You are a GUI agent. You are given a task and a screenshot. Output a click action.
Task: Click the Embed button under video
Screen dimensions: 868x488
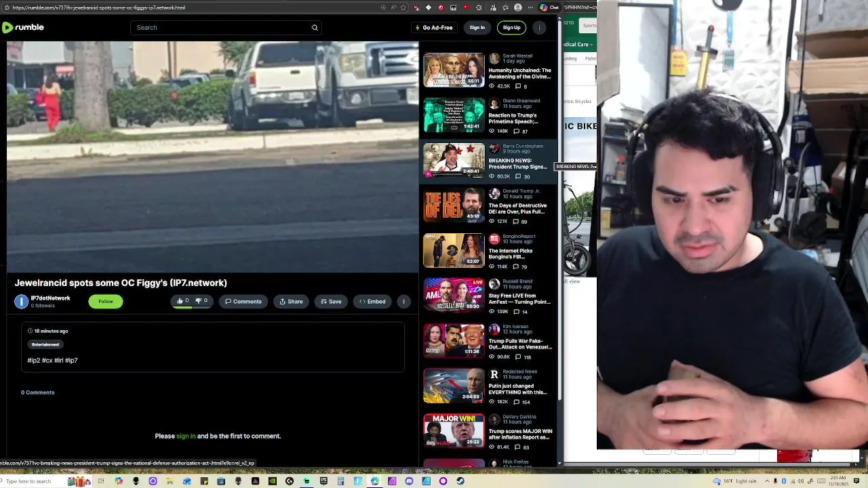[x=372, y=302]
